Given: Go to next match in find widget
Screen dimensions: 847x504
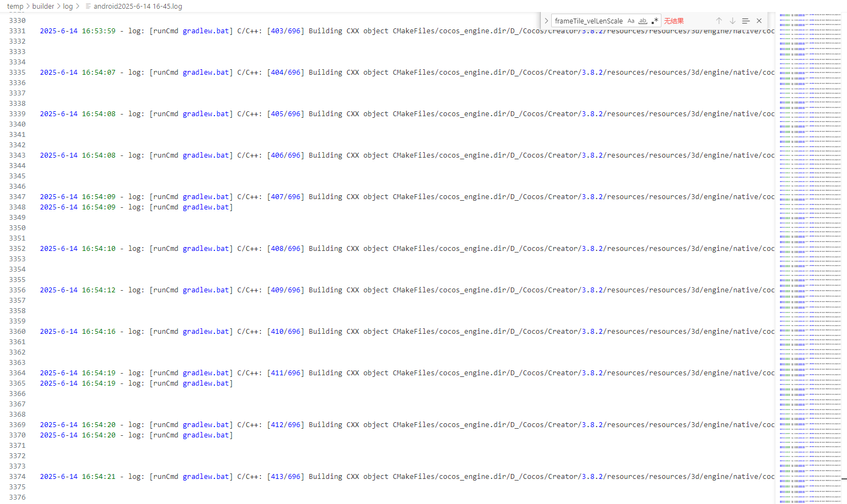Looking at the screenshot, I should click(x=732, y=21).
